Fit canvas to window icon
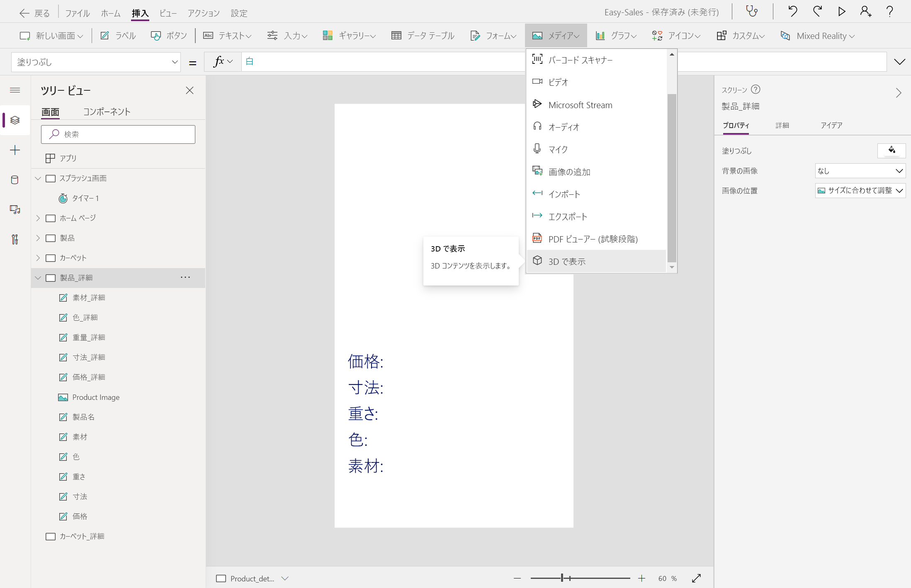Image resolution: width=911 pixels, height=588 pixels. 696,578
